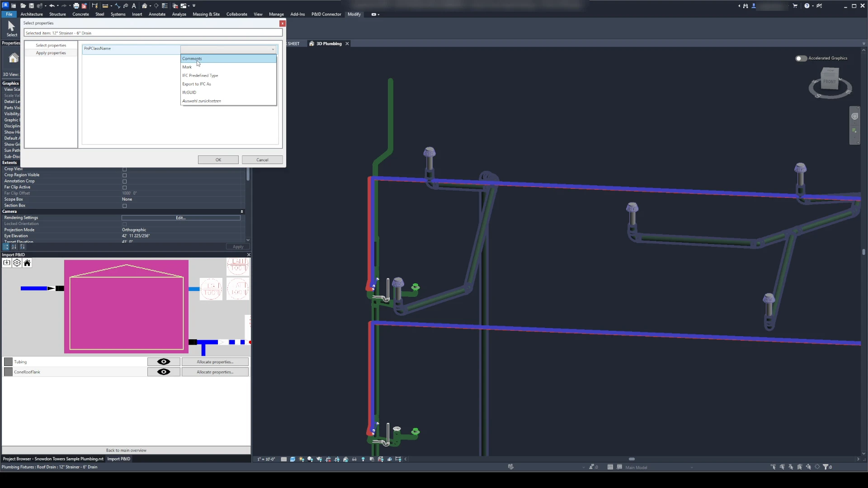The width and height of the screenshot is (868, 488).
Task: Open the gear settings icon in Import P&ID
Action: [x=17, y=263]
